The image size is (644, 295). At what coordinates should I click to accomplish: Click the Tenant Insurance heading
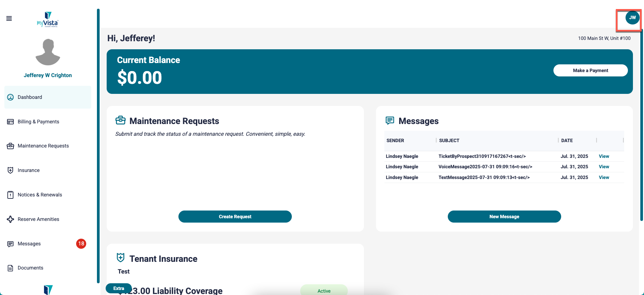163,259
